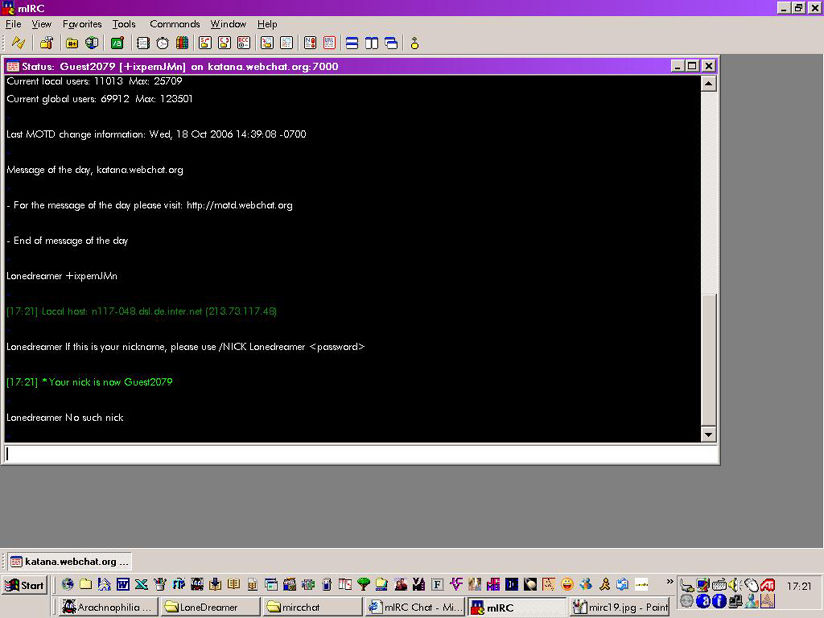Open the Log Files toolbar icon
Image resolution: width=824 pixels, height=618 pixels.
[286, 43]
